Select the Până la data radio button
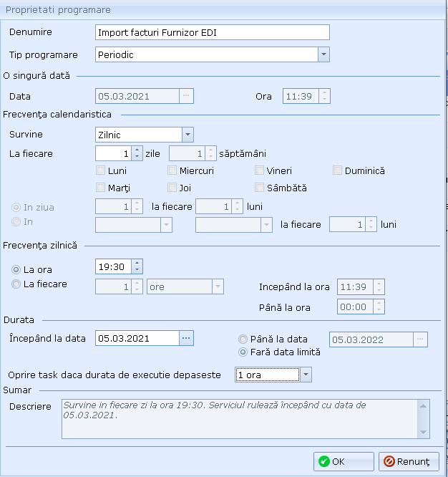This screenshot has width=448, height=477. pyautogui.click(x=243, y=339)
